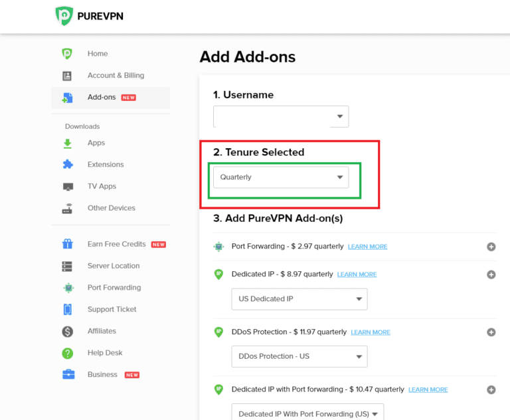Open the DDos Protection - US dropdown
Viewport: 510px width, 420px height.
299,356
